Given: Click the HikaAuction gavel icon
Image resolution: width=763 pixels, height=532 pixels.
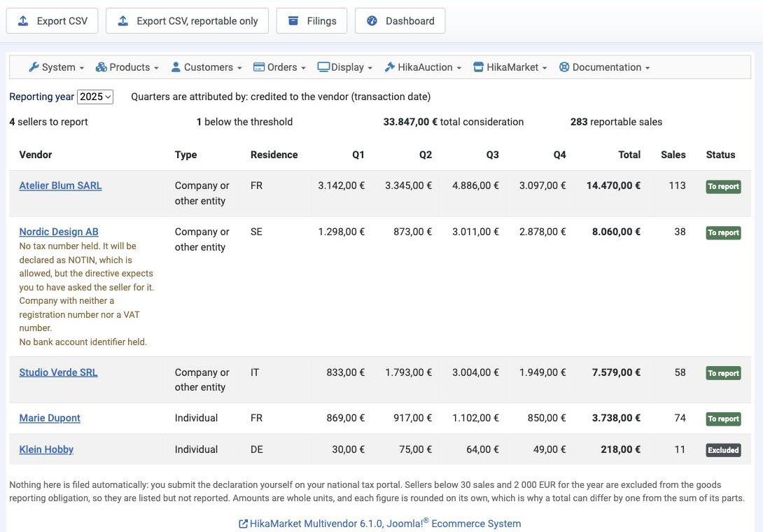Looking at the screenshot, I should (x=389, y=67).
